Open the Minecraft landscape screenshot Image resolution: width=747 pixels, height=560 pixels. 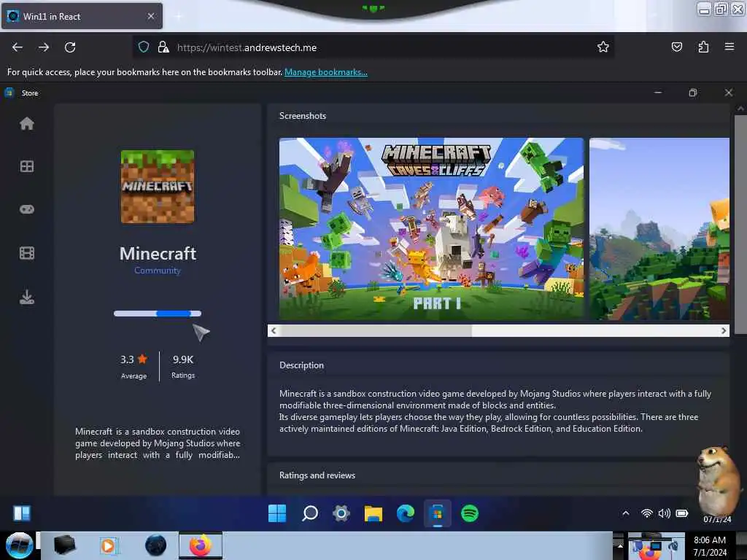coord(659,228)
